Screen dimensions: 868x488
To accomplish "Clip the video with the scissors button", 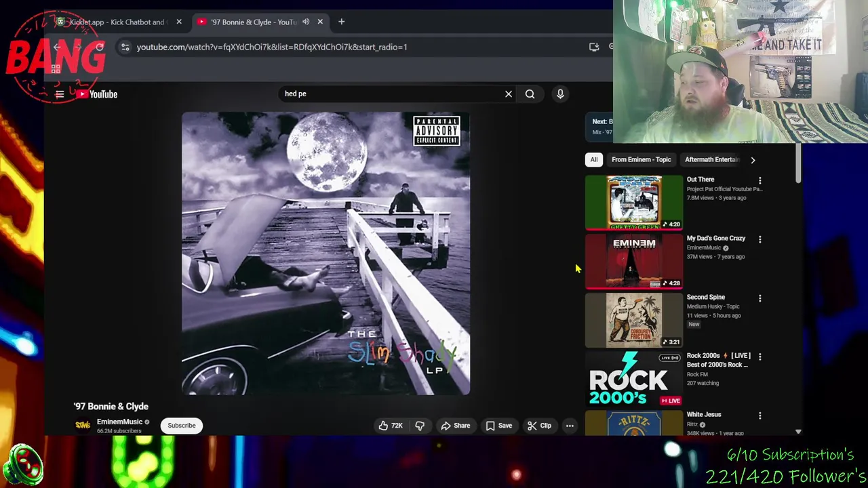I will (x=539, y=426).
